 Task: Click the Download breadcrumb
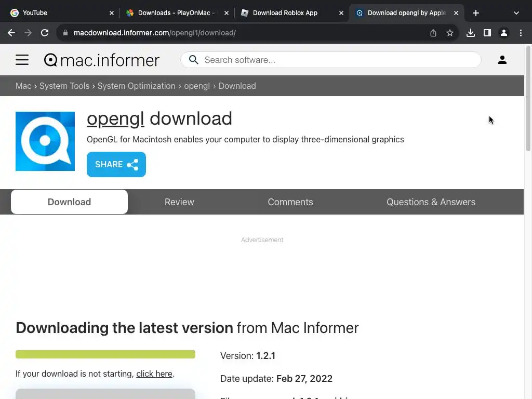[237, 86]
